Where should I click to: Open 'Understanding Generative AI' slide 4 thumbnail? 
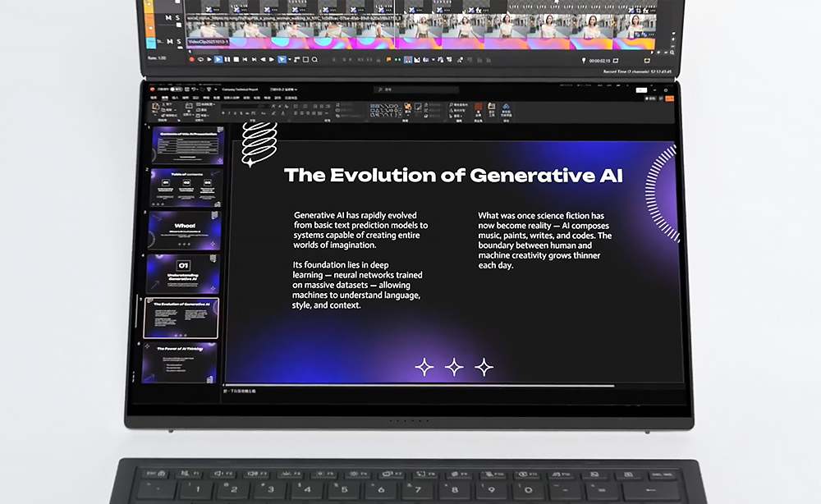(184, 274)
